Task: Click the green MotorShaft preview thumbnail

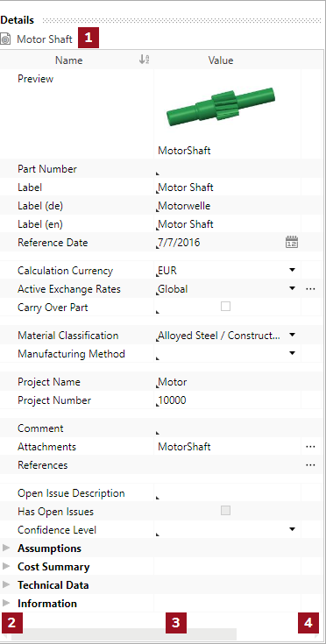Action: point(221,106)
